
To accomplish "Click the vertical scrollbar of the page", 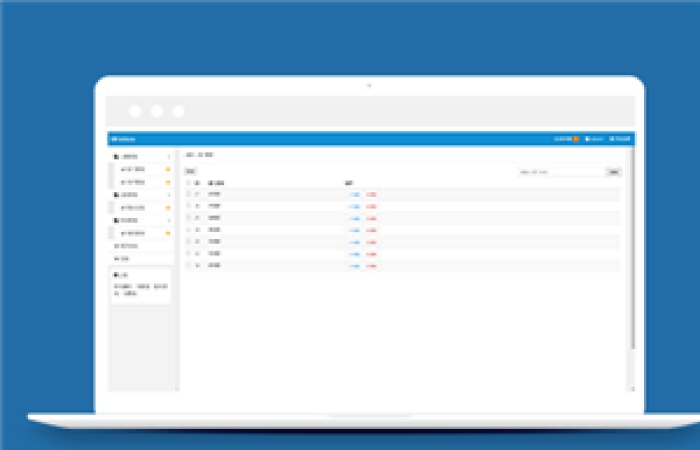I will click(x=632, y=249).
